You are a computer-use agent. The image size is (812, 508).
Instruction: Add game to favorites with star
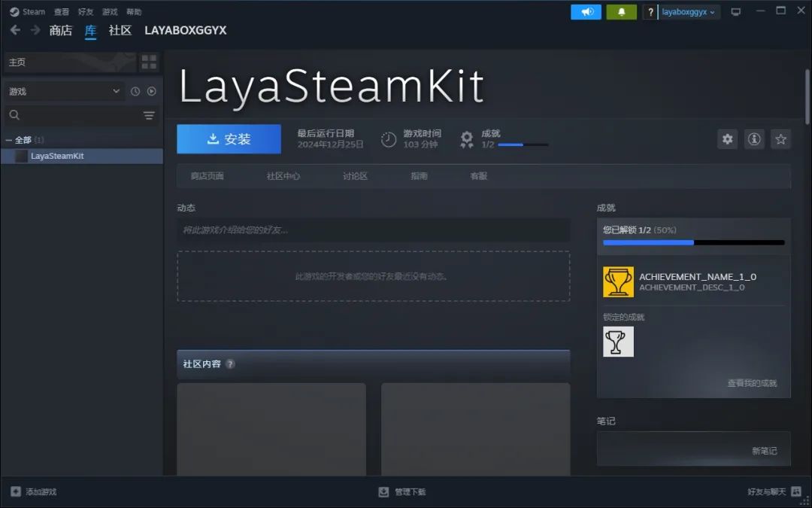(x=780, y=139)
